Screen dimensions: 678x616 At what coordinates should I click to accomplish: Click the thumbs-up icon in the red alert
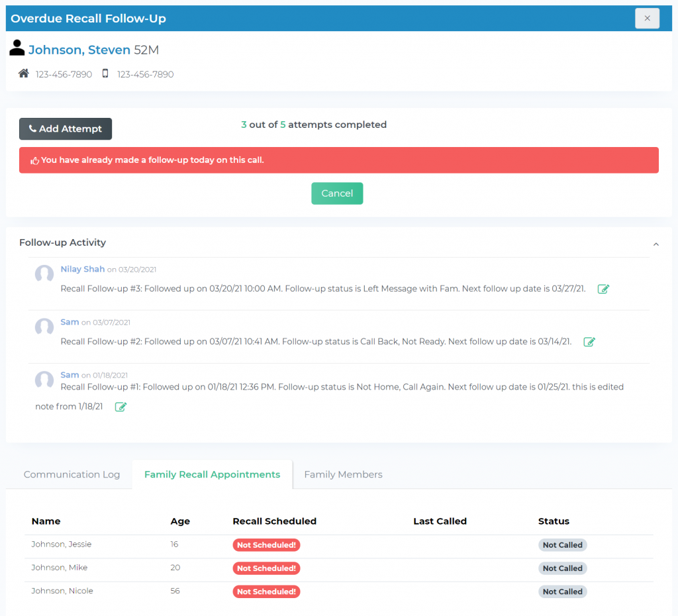coord(34,159)
